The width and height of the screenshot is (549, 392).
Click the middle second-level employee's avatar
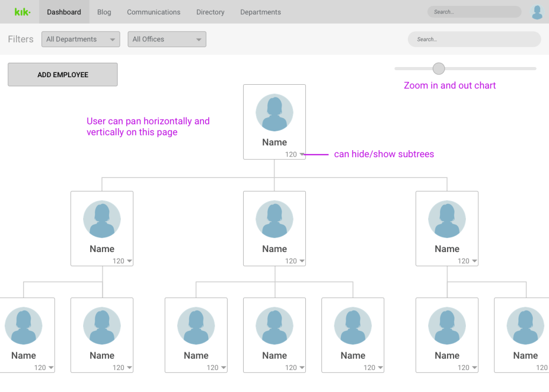point(274,219)
